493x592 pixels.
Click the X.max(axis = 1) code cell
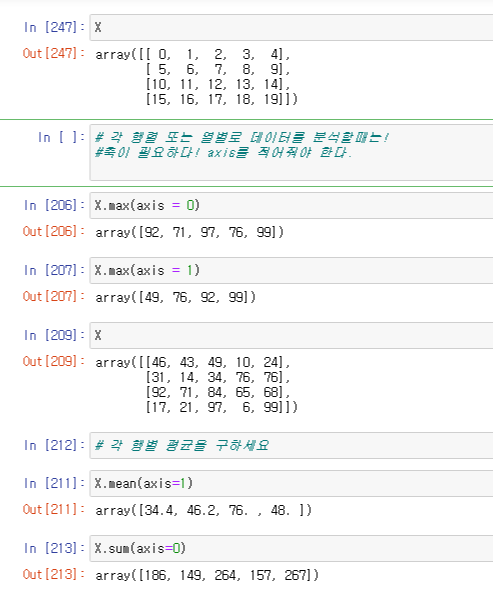(x=291, y=270)
